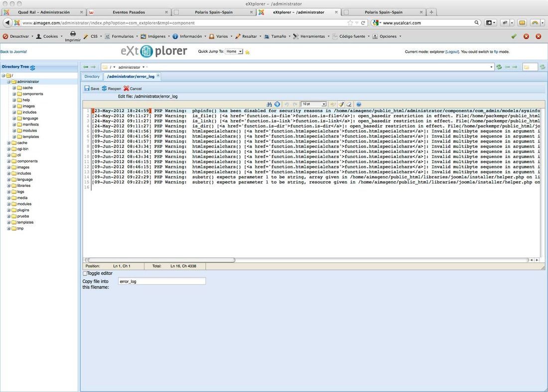
Task: Select the logs folder in tree
Action: coord(20,192)
